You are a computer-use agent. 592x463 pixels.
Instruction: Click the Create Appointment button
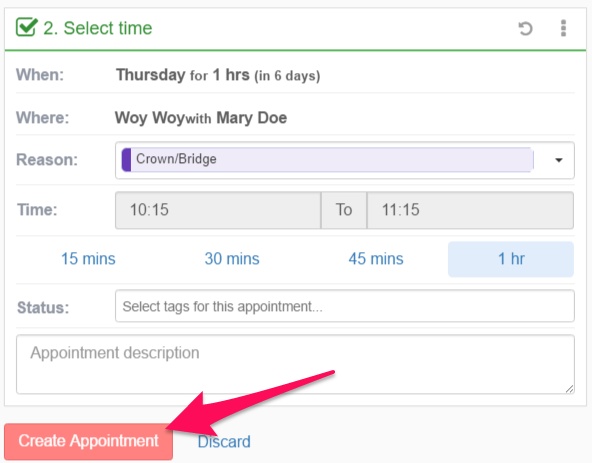[89, 441]
